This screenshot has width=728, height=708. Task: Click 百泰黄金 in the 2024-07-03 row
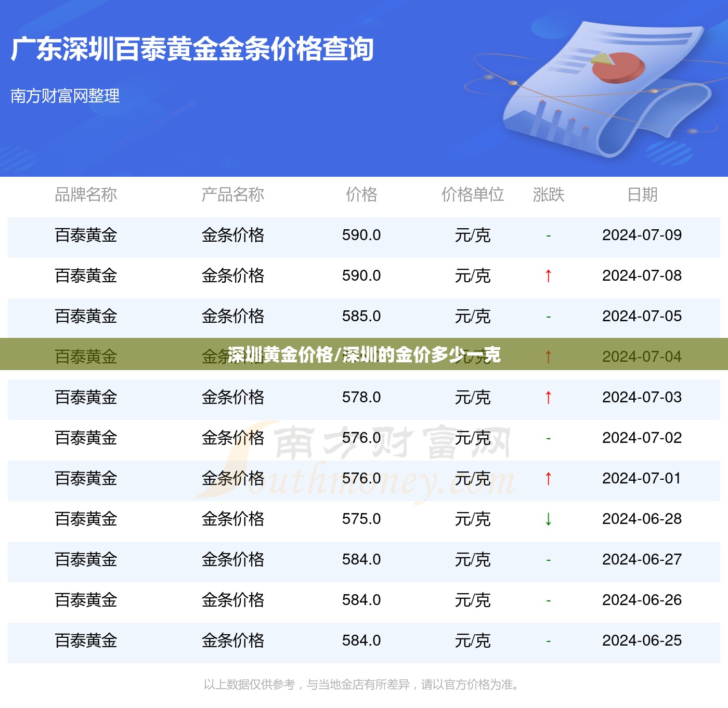[86, 397]
